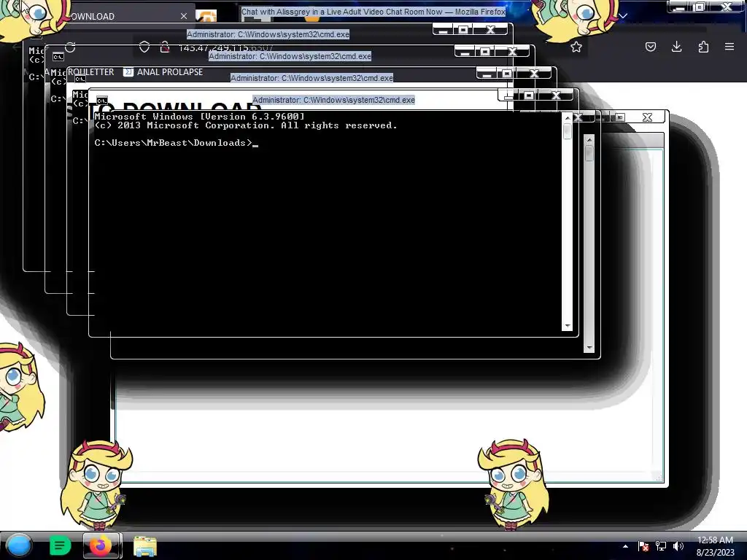Click the Firefox reload page icon
The image size is (747, 560).
point(71,47)
